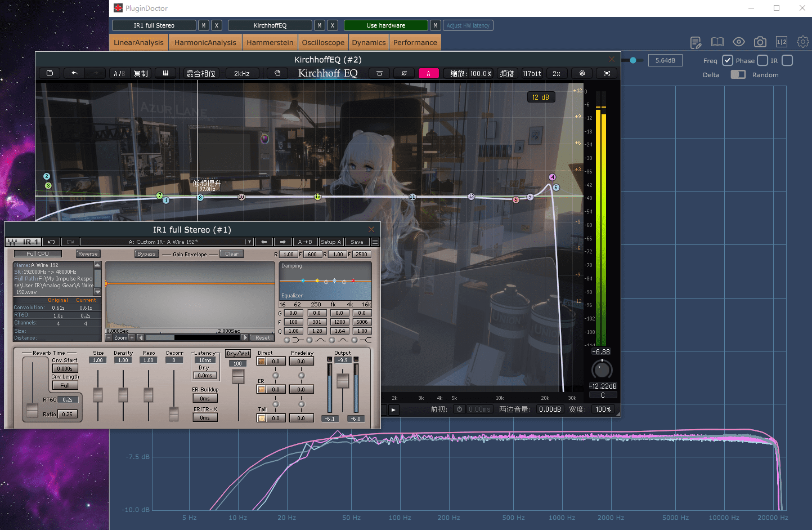Go to next preset in IR-1
Viewport: 812px width, 530px height.
tap(283, 242)
